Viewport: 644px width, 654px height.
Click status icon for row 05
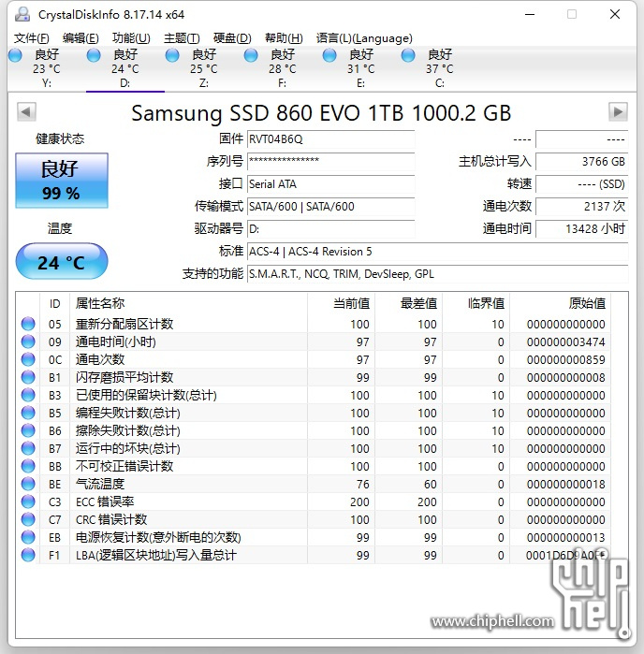coord(28,324)
